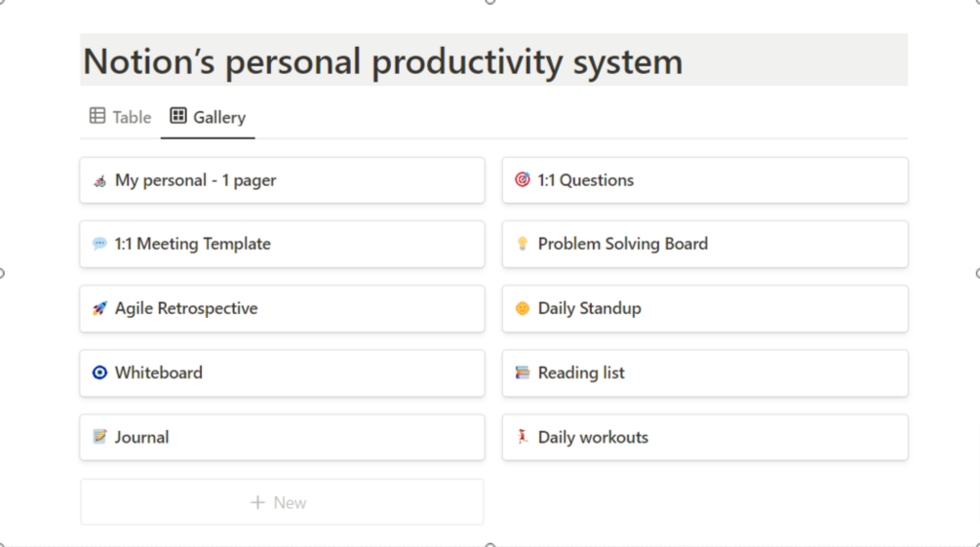Image resolution: width=980 pixels, height=547 pixels.
Task: Open the Agile Retrospective card
Action: click(282, 308)
